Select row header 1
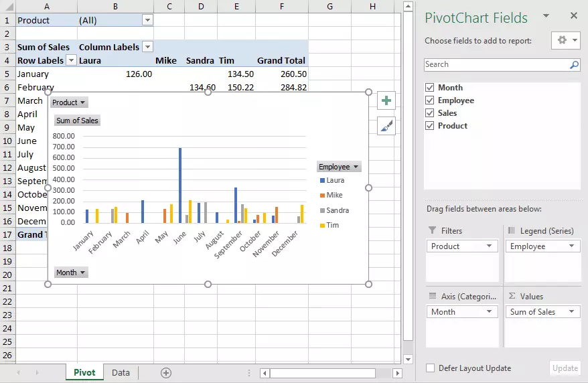 click(7, 20)
